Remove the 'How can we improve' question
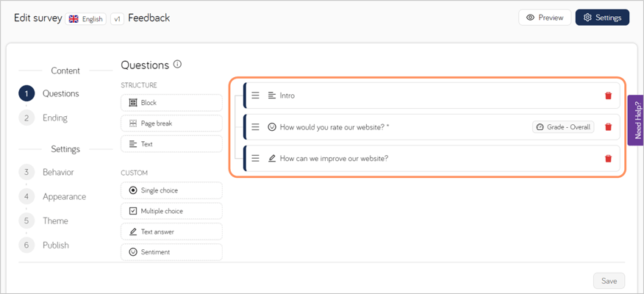The width and height of the screenshot is (644, 294). pos(608,159)
